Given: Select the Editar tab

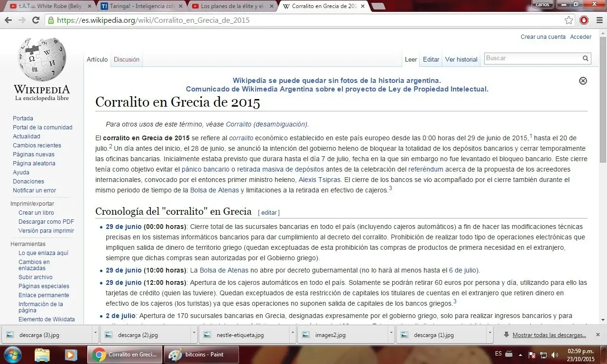Looking at the screenshot, I should [x=431, y=60].
